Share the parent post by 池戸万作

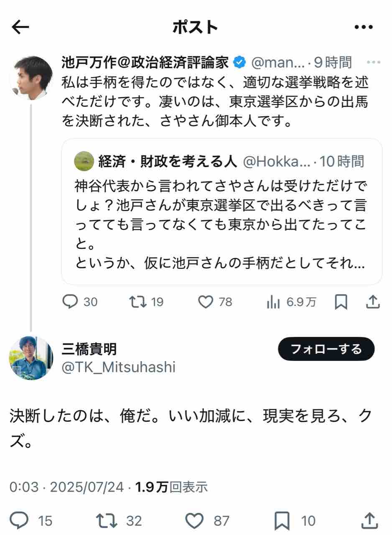[x=372, y=302]
